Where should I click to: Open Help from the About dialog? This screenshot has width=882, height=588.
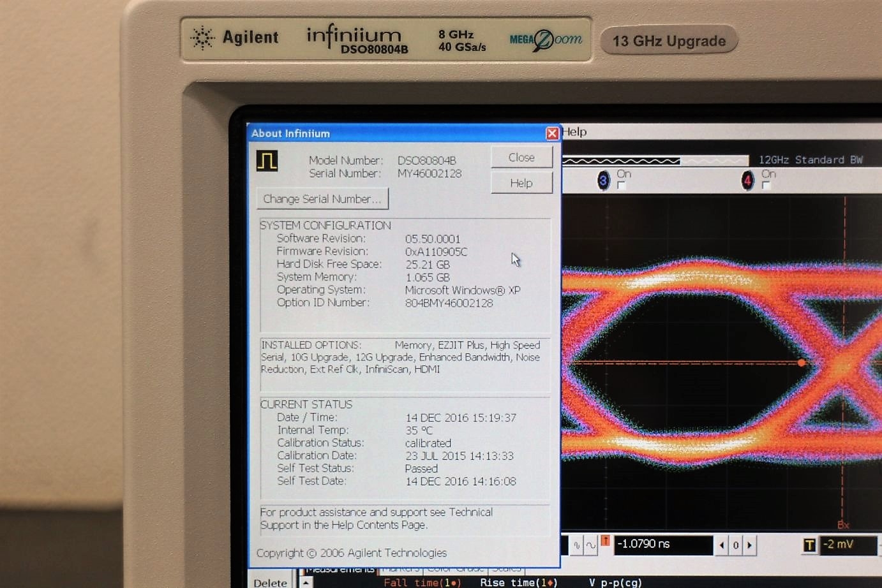pos(521,183)
